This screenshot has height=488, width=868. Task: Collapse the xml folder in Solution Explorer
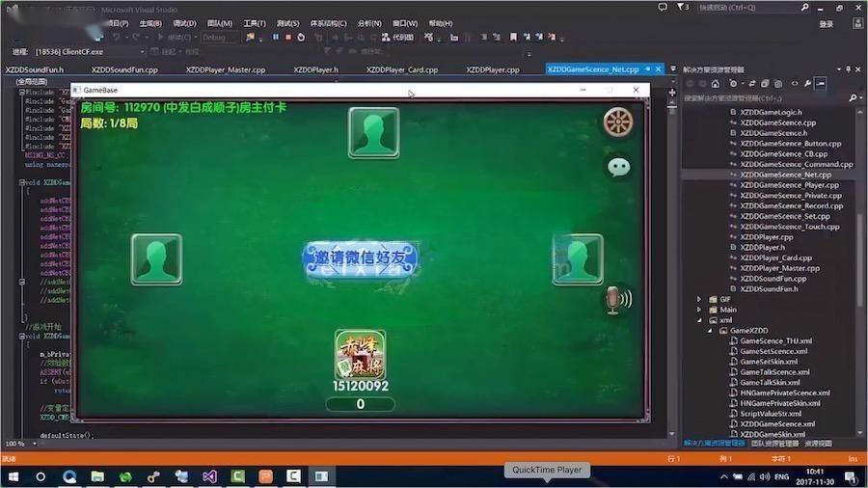pos(699,320)
